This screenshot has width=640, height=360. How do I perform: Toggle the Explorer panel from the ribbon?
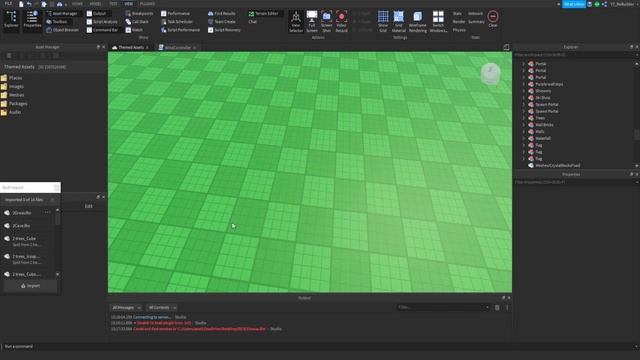[x=11, y=20]
